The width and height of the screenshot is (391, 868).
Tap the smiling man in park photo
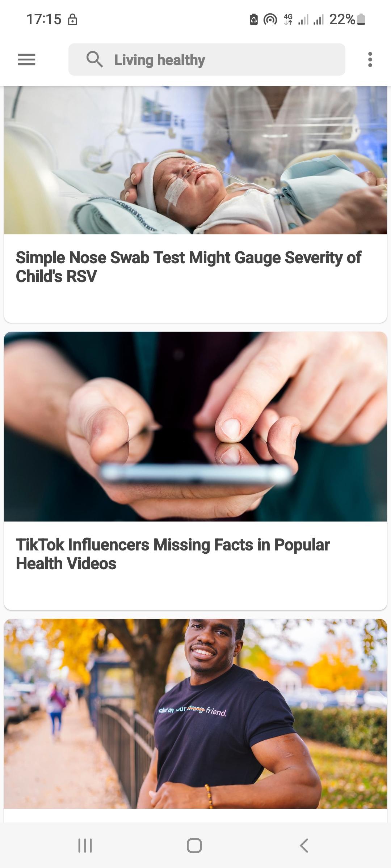[x=195, y=714]
